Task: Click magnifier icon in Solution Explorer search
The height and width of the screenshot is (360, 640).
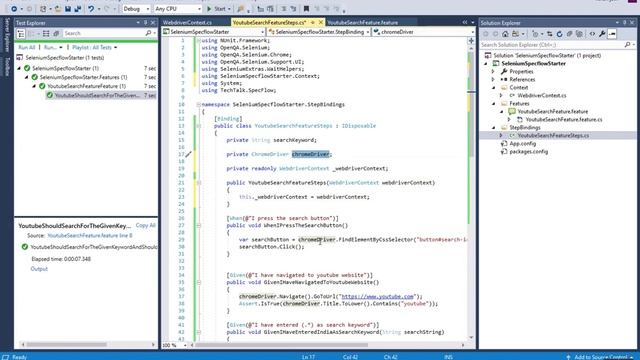Action: pos(627,44)
